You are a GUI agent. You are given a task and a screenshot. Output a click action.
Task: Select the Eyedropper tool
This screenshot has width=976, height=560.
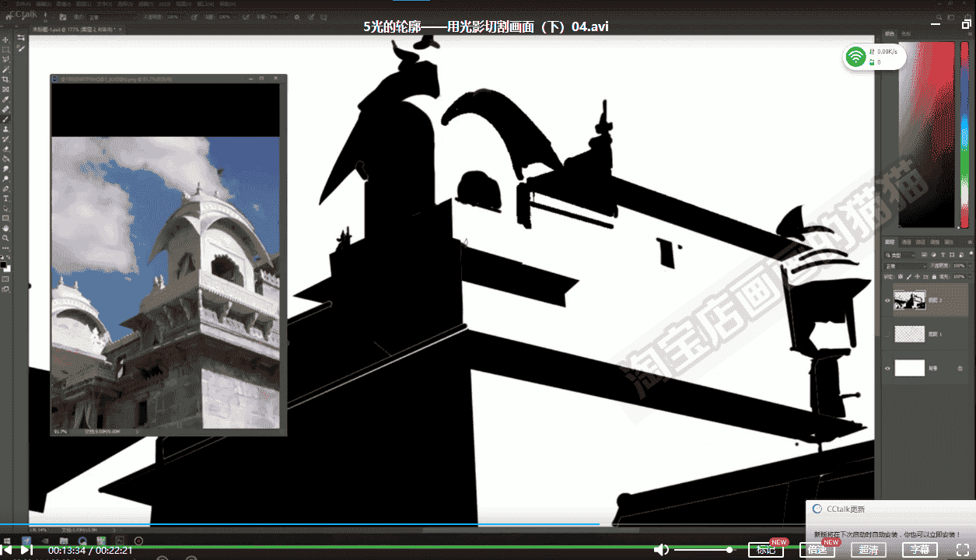[x=6, y=100]
